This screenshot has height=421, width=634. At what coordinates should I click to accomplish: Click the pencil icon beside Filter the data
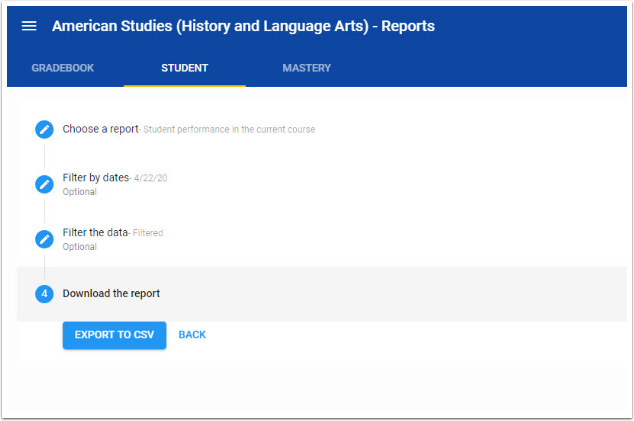pos(44,239)
